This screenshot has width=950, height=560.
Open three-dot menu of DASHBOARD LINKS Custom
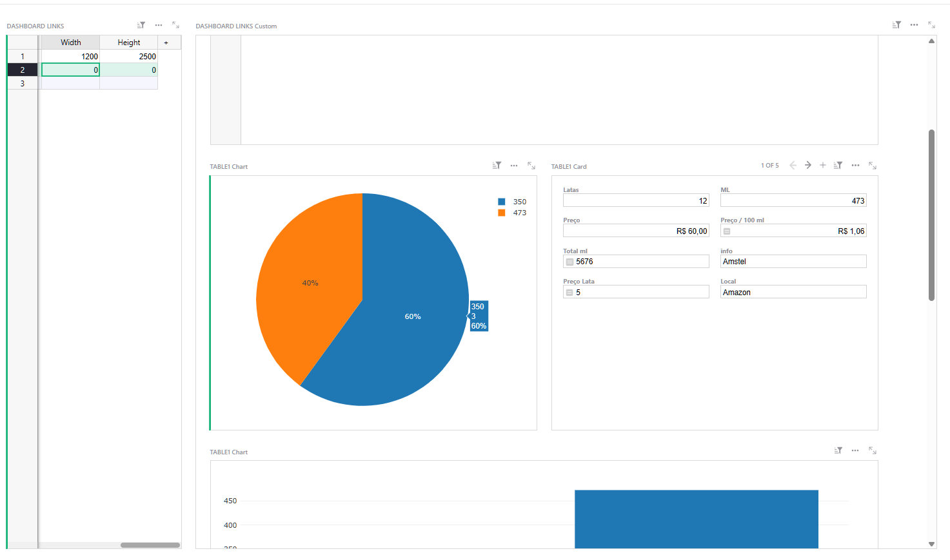(914, 25)
